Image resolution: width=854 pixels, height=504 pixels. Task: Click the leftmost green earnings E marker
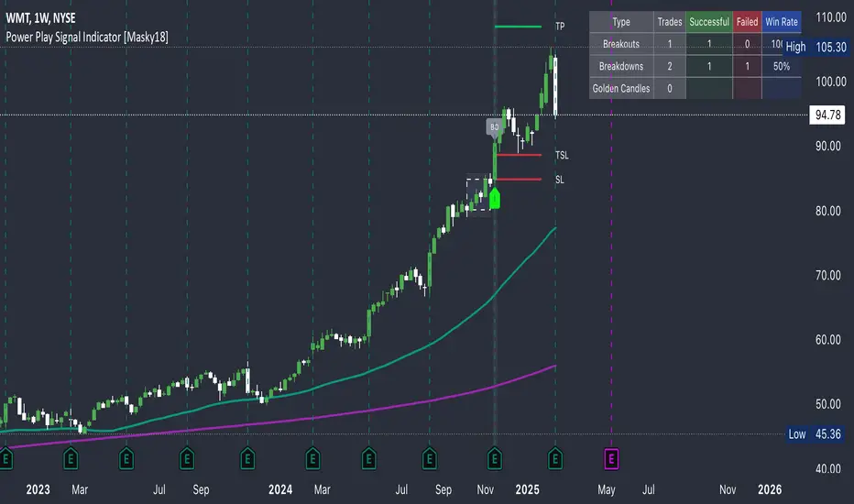click(x=7, y=455)
